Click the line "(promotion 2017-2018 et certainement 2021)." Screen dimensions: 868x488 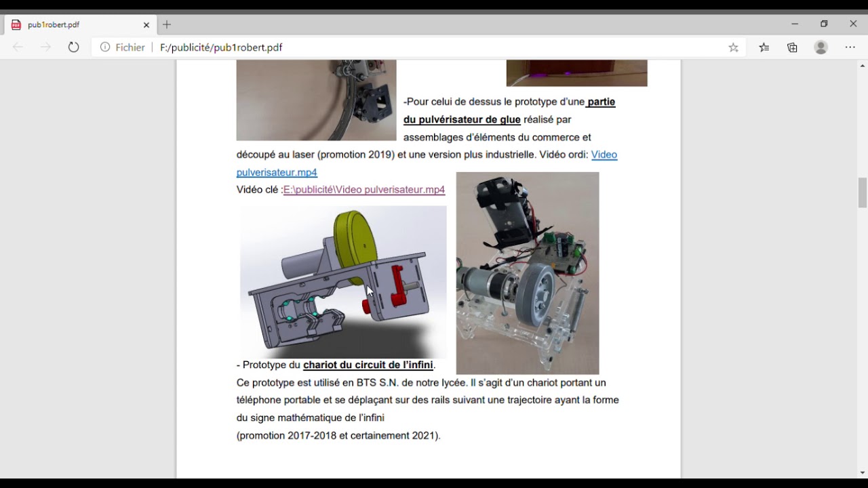[338, 436]
